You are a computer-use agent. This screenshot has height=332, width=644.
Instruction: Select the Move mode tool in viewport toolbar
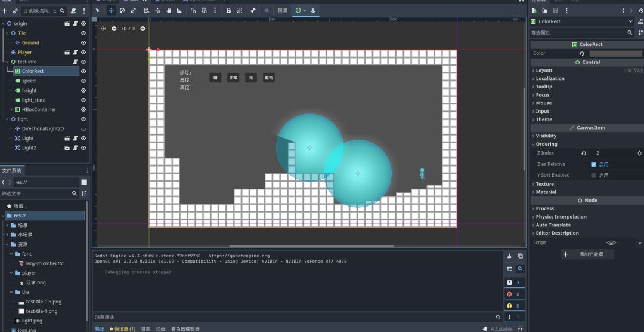point(111,10)
